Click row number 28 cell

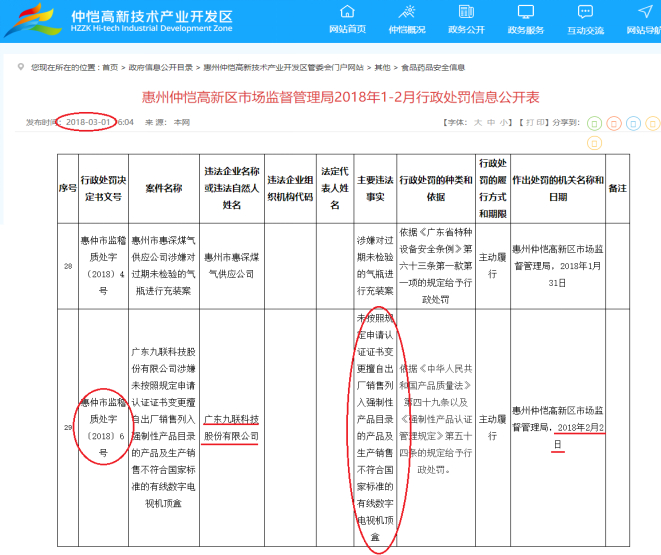68,266
